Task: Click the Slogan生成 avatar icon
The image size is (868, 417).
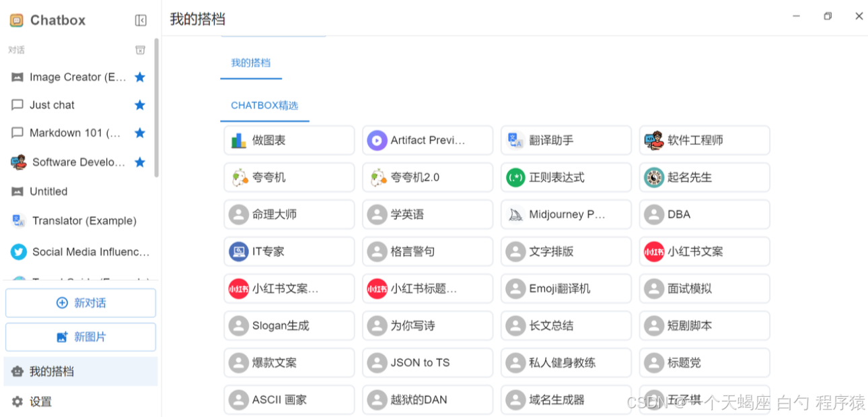Action: (x=239, y=326)
